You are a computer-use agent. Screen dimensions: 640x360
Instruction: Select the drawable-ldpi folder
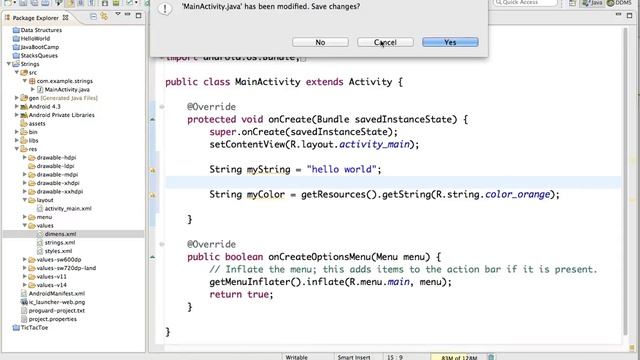point(55,166)
